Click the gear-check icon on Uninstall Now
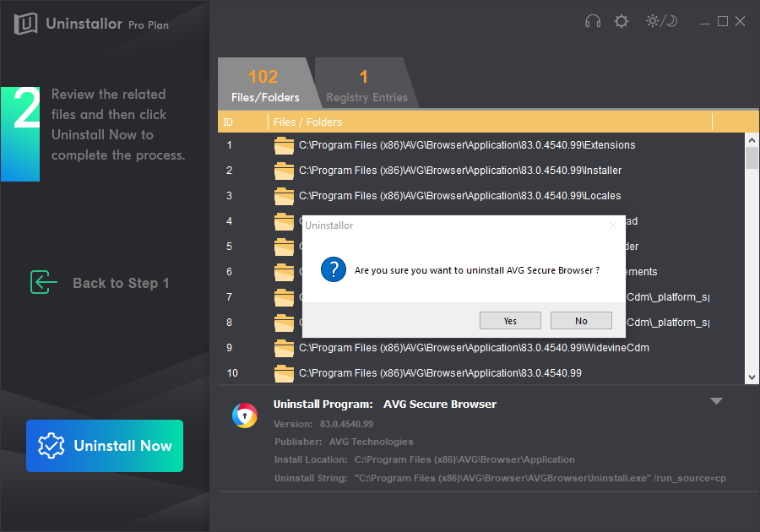Screen dimensions: 760x532 pos(52,446)
